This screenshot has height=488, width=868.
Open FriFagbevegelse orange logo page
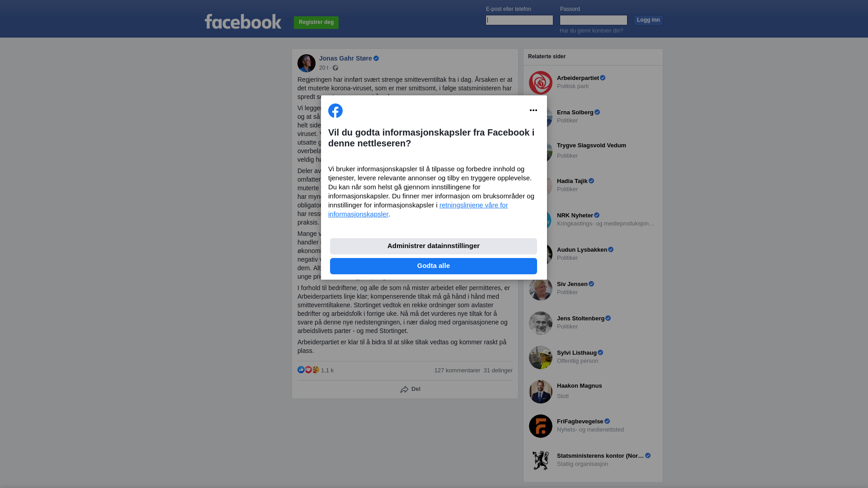click(541, 426)
